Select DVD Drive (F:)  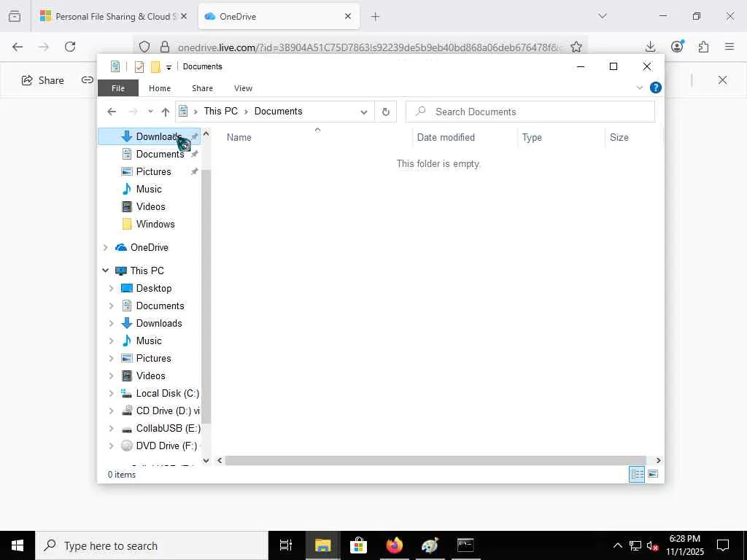(166, 446)
